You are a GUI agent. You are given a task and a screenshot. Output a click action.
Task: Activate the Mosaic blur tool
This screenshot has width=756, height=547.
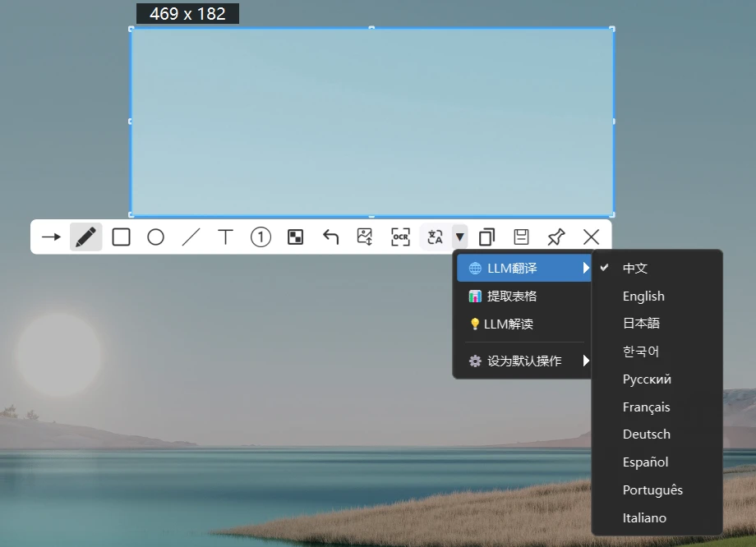(x=294, y=237)
